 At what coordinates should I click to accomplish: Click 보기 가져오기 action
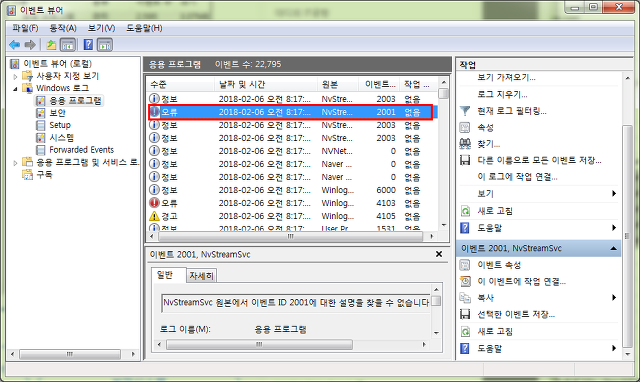point(506,77)
